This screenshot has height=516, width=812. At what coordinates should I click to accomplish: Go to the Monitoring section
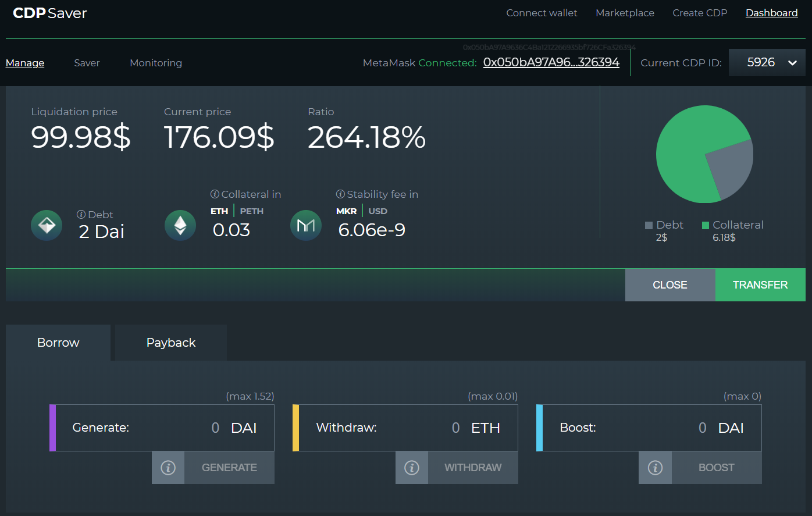pyautogui.click(x=156, y=63)
